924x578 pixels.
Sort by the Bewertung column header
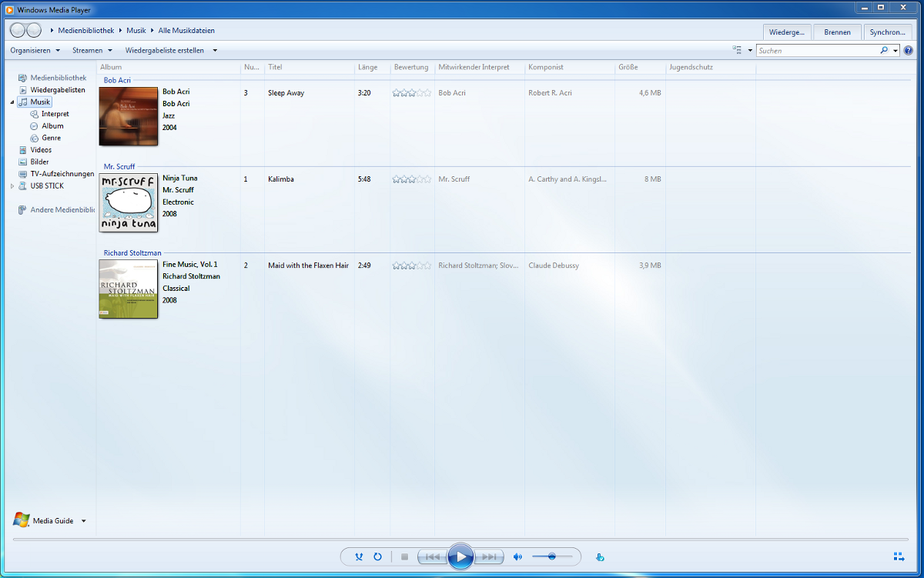tap(413, 67)
